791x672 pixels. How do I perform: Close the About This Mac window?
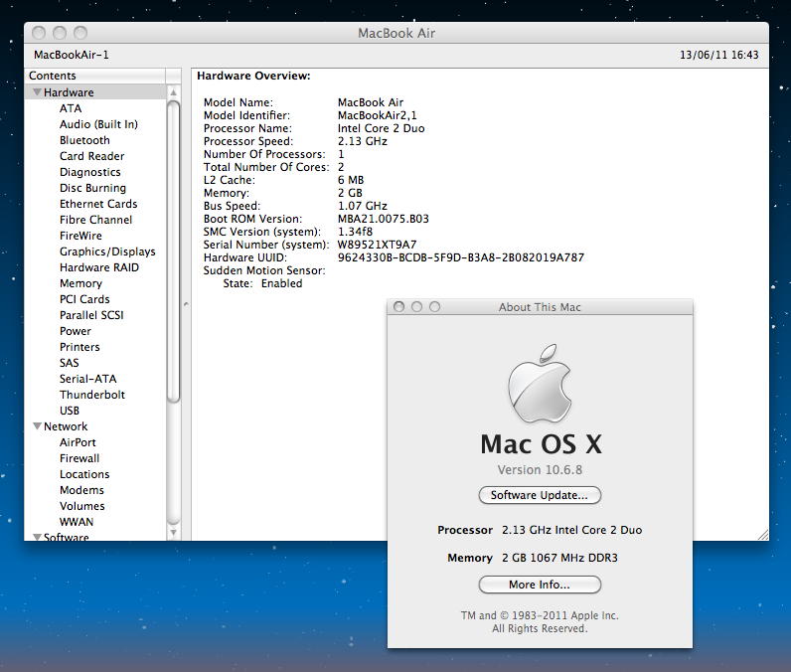tap(399, 307)
